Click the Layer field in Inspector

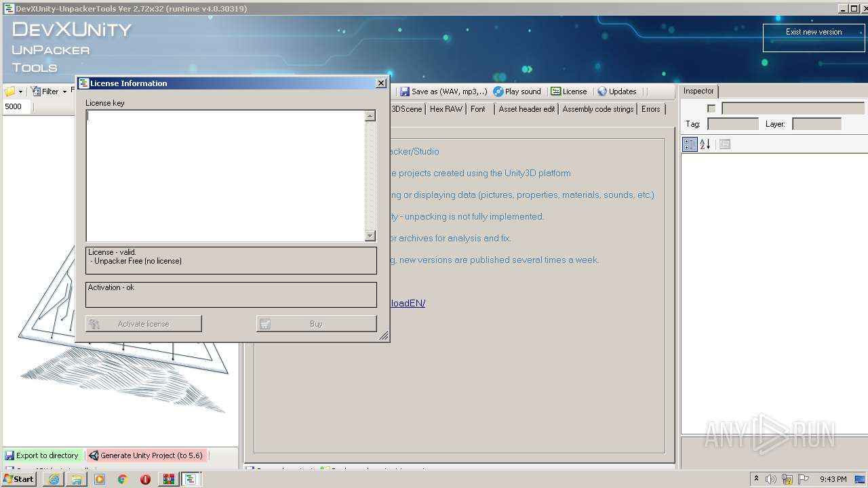click(816, 124)
